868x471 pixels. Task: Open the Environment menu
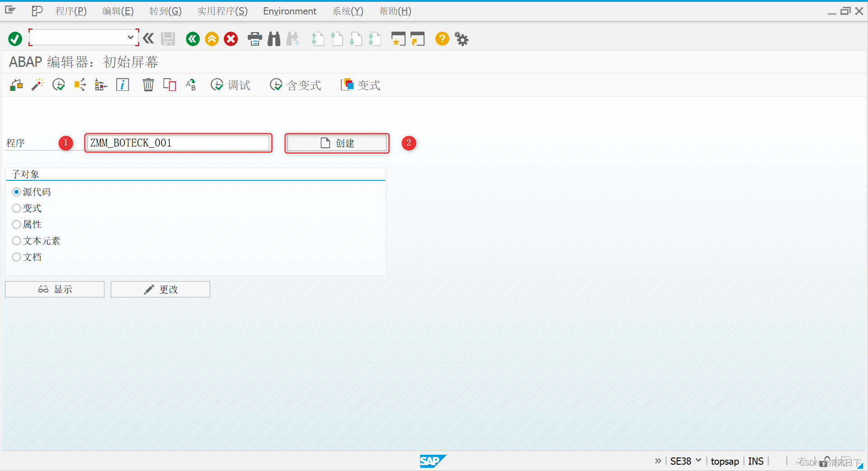(289, 11)
